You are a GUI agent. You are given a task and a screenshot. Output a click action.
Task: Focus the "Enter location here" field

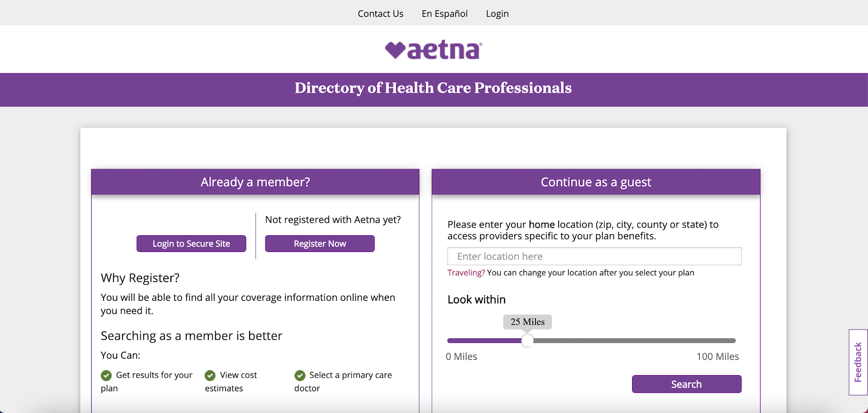[x=594, y=256]
